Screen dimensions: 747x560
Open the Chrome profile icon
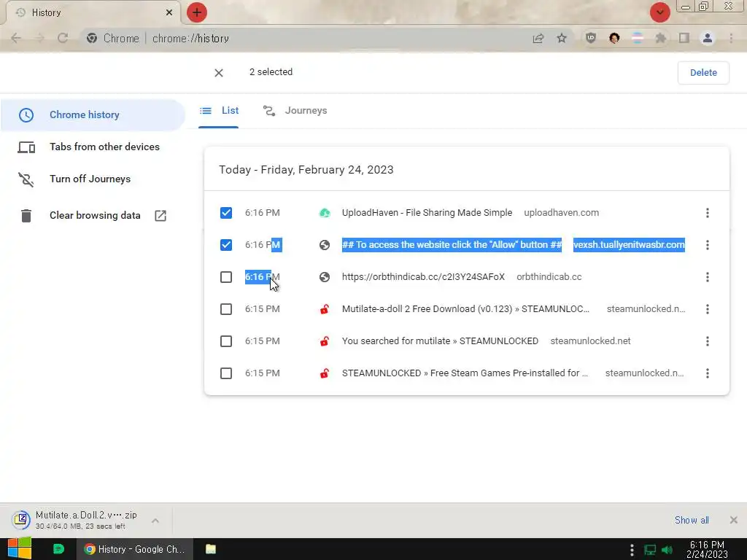tap(708, 38)
